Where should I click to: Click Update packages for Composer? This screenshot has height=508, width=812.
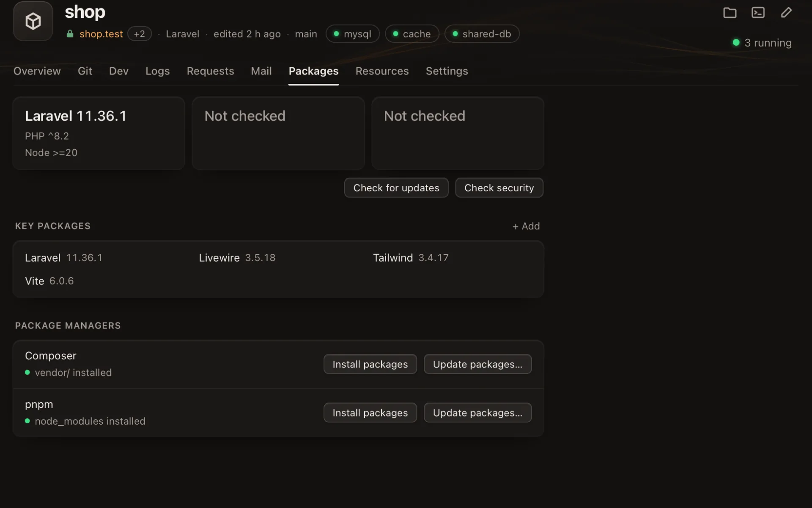point(478,364)
